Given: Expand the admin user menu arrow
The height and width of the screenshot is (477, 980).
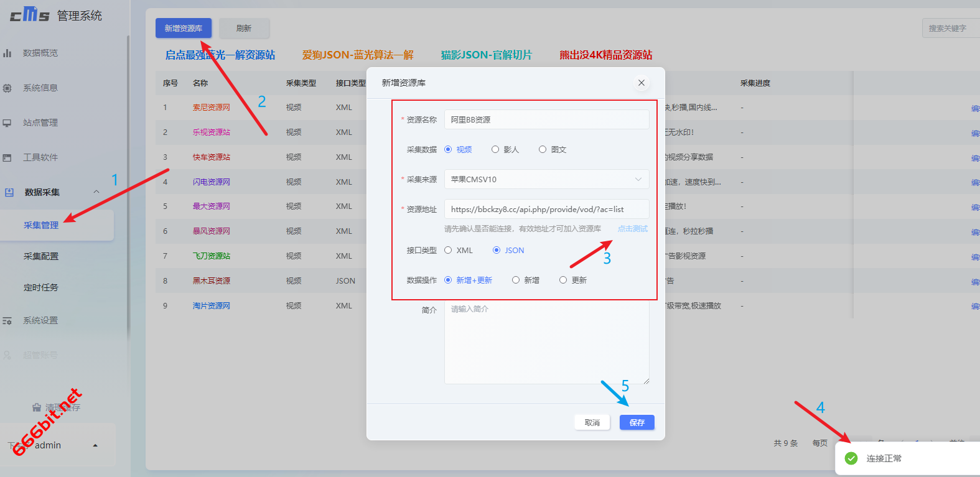Looking at the screenshot, I should [95, 445].
